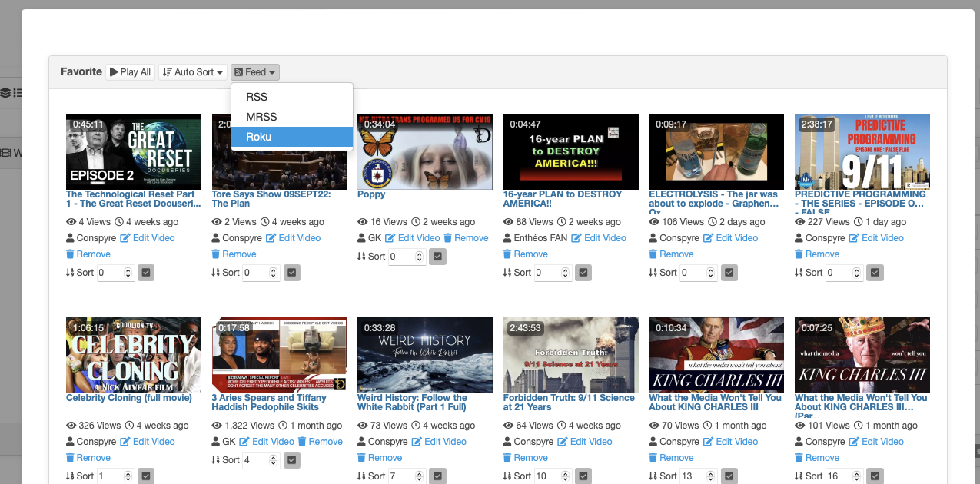Confirm sort checkmark for PREDICTIVE PROGRAMMING
Screen dimensions: 980x484
coord(875,273)
